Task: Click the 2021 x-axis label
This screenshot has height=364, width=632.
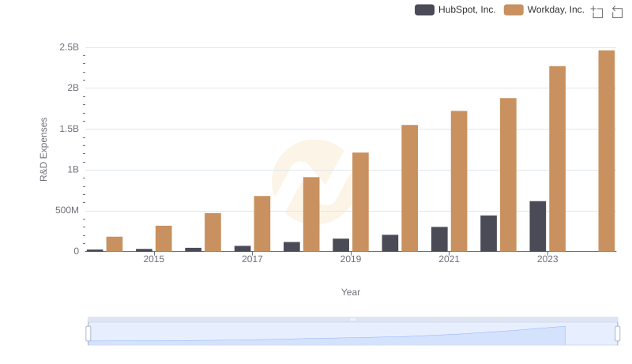Action: (449, 259)
